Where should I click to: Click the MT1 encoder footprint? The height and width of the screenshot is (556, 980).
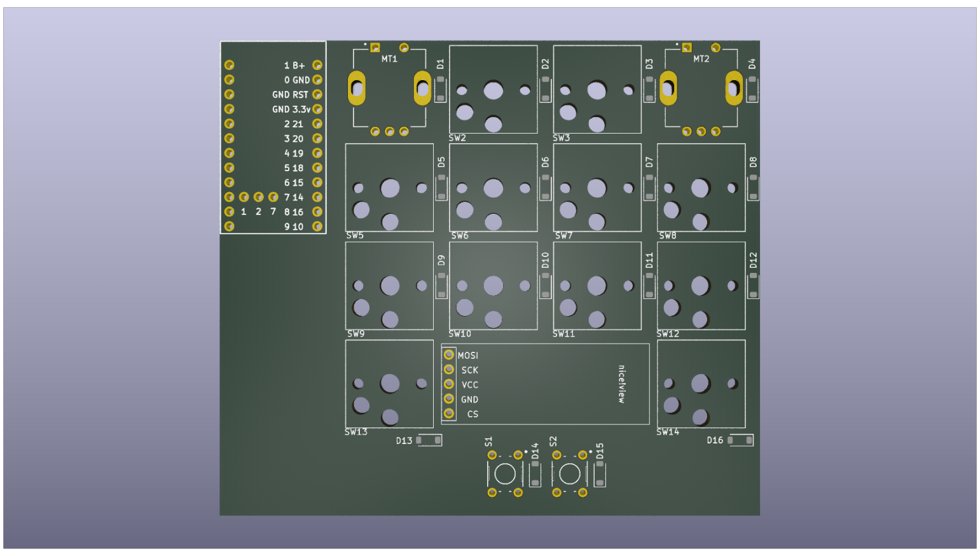coord(389,89)
